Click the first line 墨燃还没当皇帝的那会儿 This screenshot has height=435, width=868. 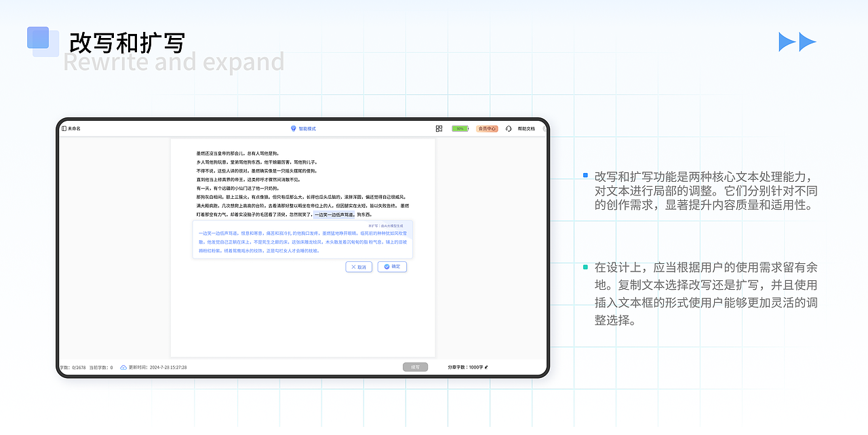point(238,153)
